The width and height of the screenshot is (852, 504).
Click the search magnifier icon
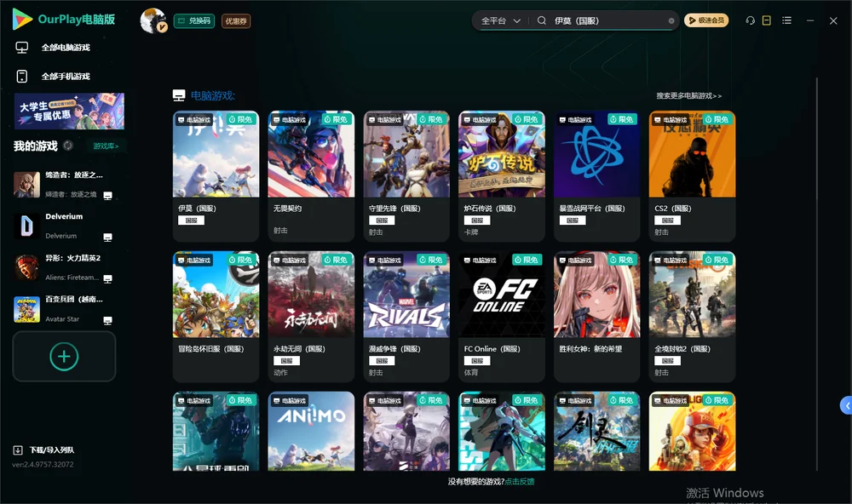pos(541,20)
